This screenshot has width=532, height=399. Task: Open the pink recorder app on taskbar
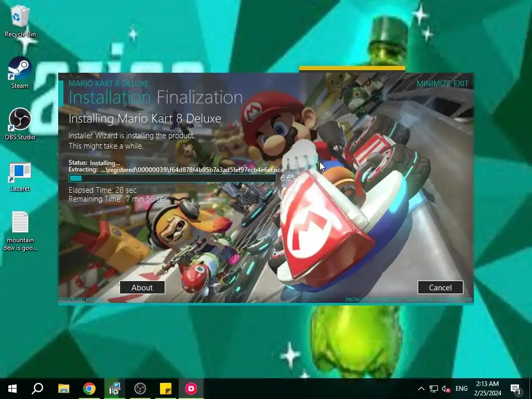pyautogui.click(x=191, y=389)
